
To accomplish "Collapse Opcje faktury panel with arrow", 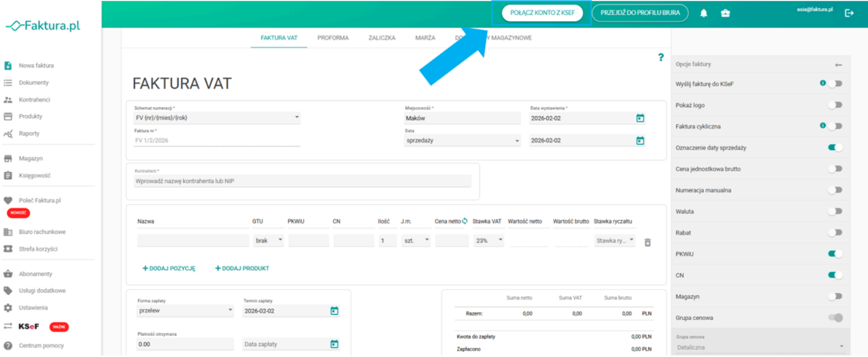I will point(839,64).
